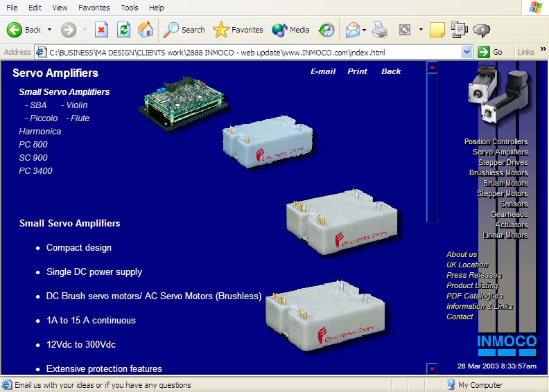549x392 pixels.
Task: Click the blue vertical scrollbar track
Action: click(432, 147)
